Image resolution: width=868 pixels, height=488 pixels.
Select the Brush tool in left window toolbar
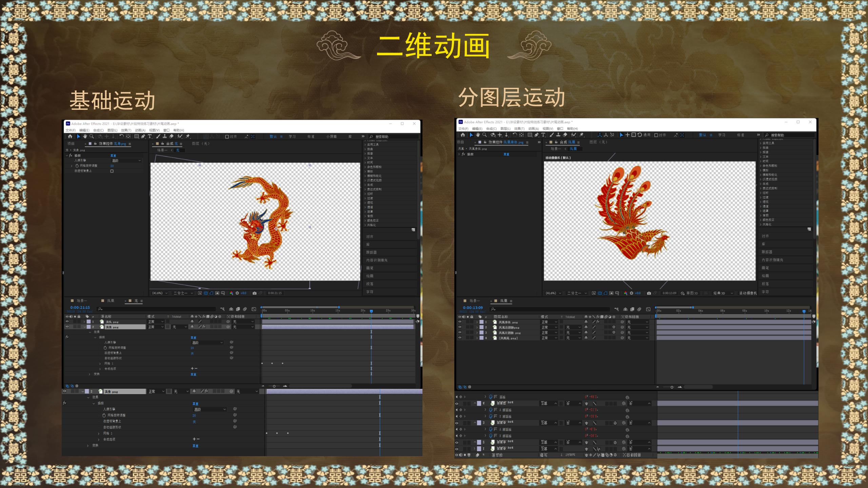(158, 136)
